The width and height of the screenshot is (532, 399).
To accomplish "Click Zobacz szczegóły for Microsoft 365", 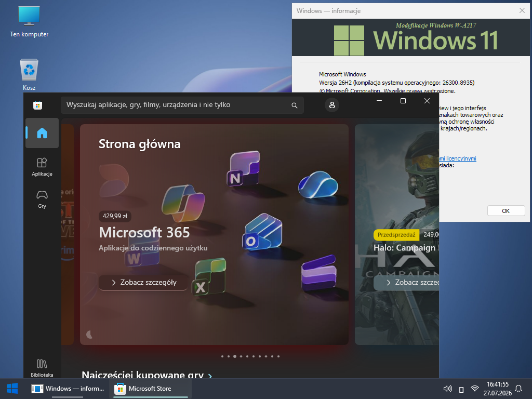I will click(143, 282).
